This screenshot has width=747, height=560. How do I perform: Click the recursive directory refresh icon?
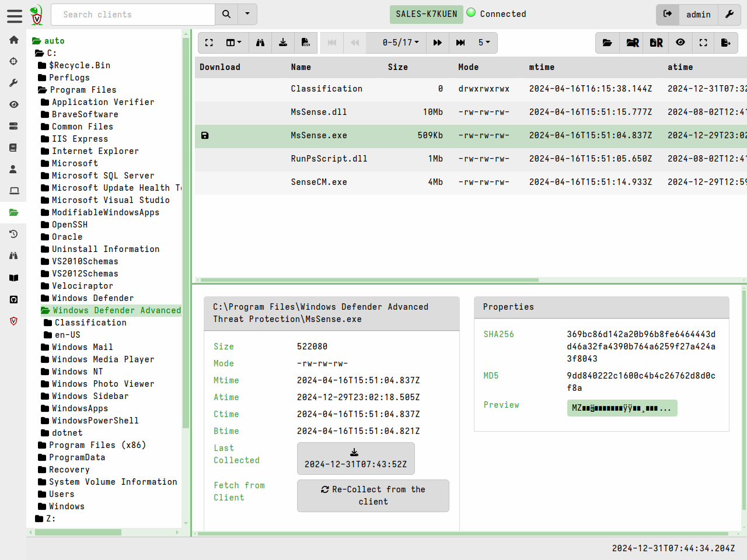(x=632, y=43)
